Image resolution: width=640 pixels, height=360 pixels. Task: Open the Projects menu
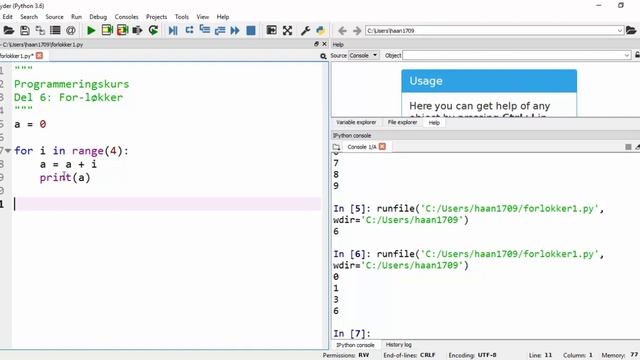pos(156,17)
